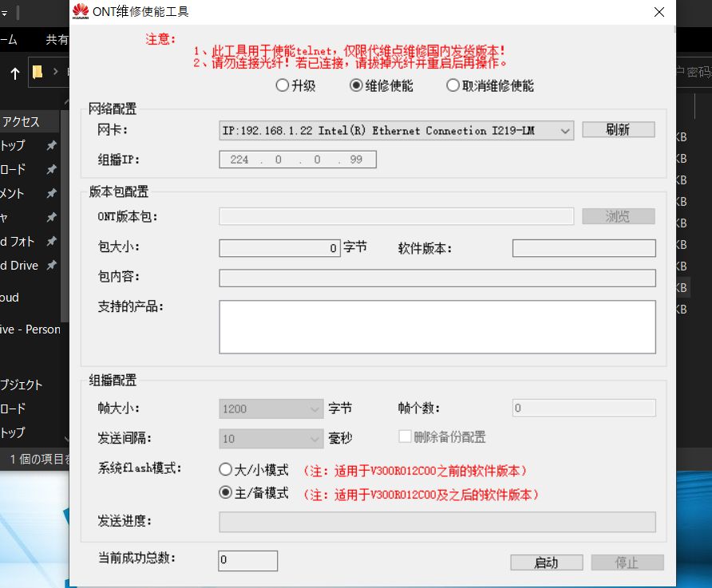The image size is (712, 588).
Task: Open the 发送间隔 dropdown showing 10
Action: (x=314, y=439)
